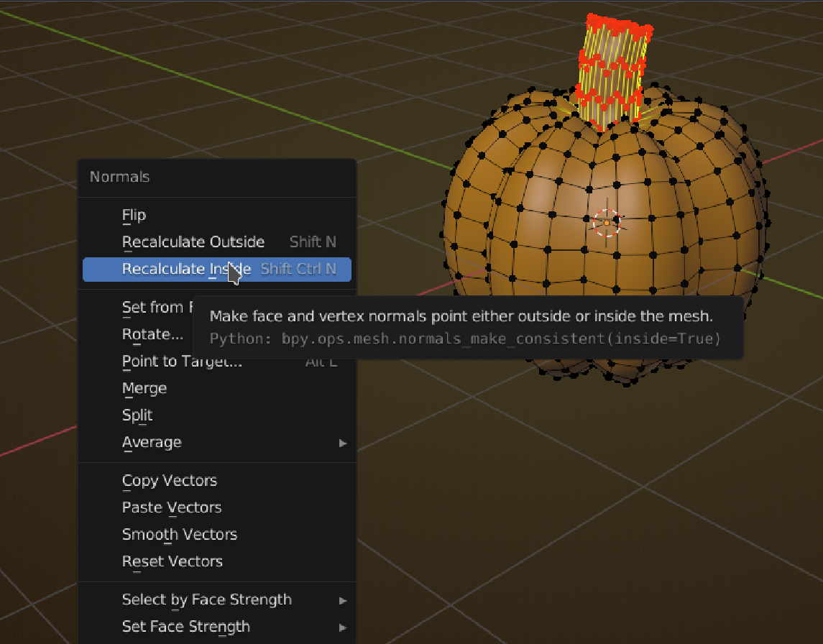The width and height of the screenshot is (823, 644).
Task: Choose Recalculate Outside menu entry
Action: 217,242
